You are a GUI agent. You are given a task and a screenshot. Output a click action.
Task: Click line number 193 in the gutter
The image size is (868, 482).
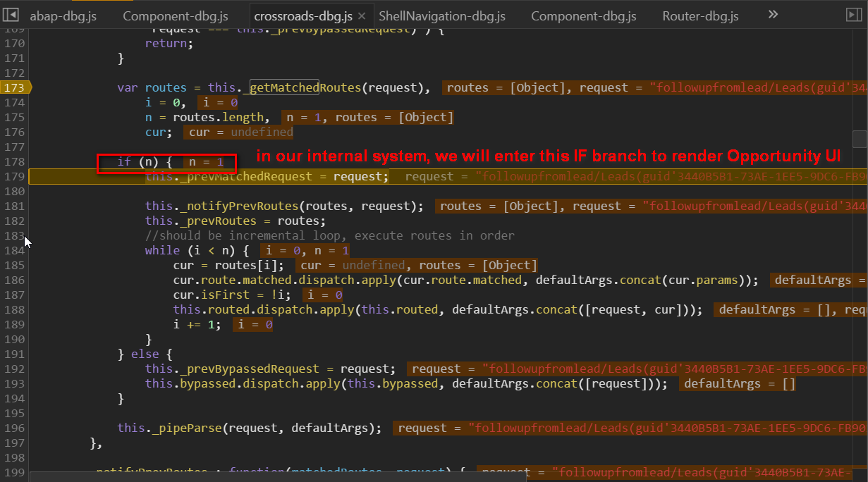pos(14,384)
